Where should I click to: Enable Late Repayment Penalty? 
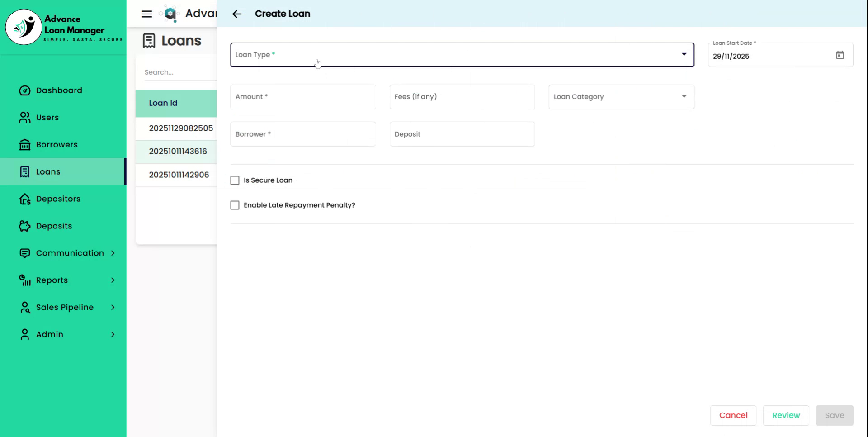coord(235,205)
